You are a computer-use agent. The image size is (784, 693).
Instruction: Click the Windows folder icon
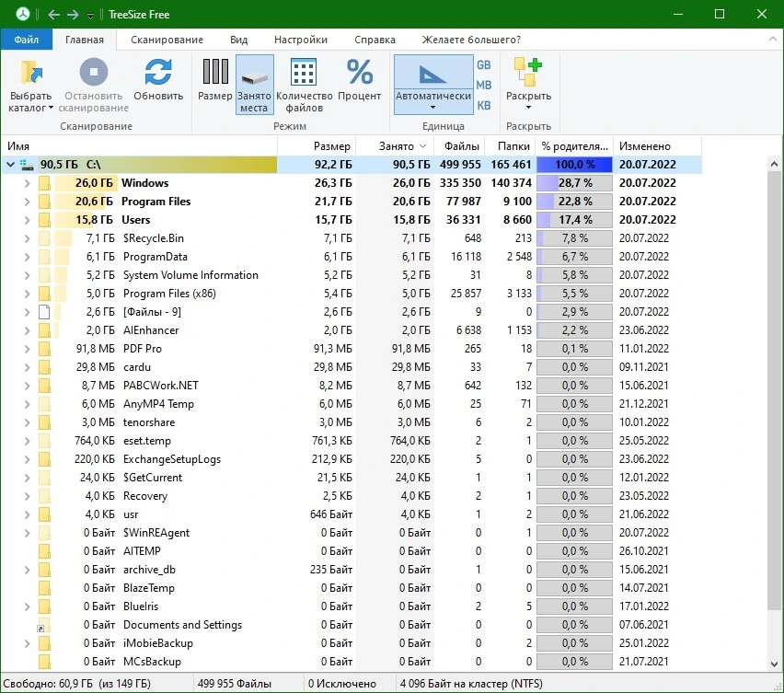point(44,183)
